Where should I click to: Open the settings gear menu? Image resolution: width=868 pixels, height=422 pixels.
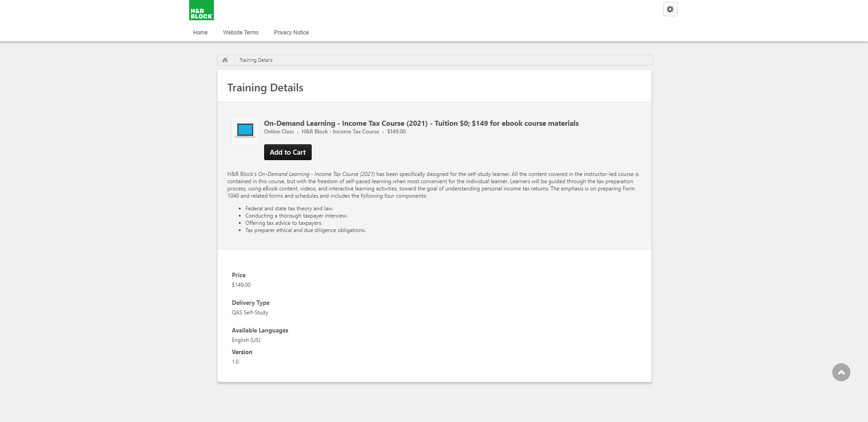coord(670,9)
